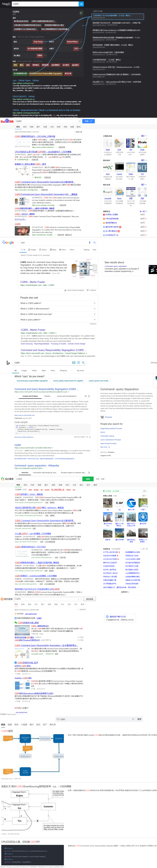The height and width of the screenshot is (868, 157).
Task: Click the Mag[i] logo at page top
Action: (6, 4)
